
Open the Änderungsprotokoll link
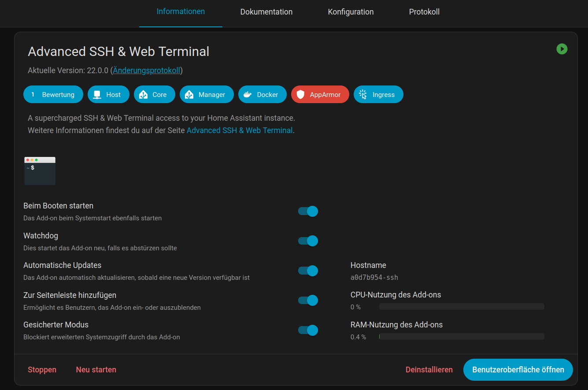[146, 71]
